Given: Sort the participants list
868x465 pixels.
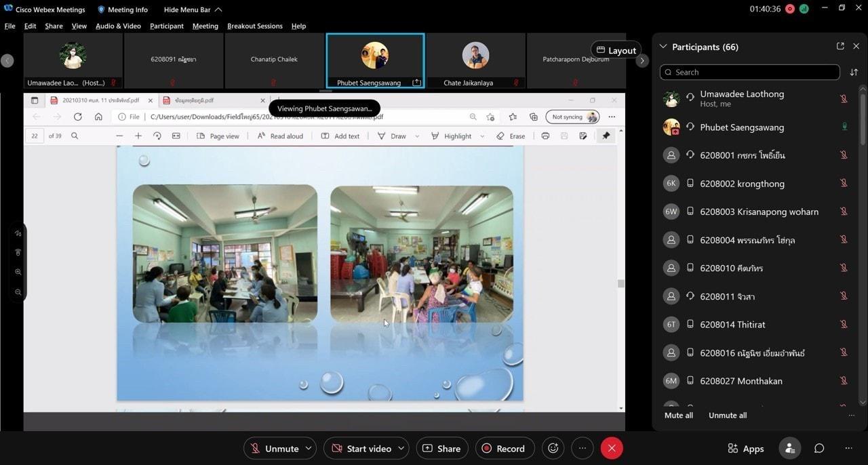Looking at the screenshot, I should [x=854, y=72].
